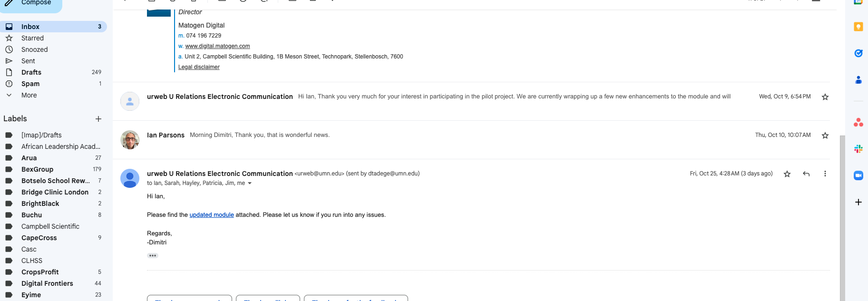This screenshot has height=301, width=868.
Task: Star Ian Parsons' Oct 10 message
Action: [825, 136]
